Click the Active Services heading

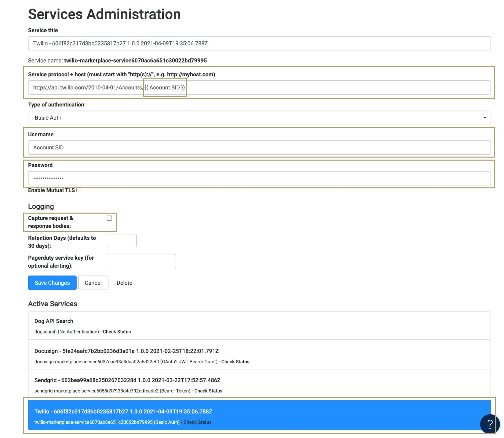[x=53, y=304]
